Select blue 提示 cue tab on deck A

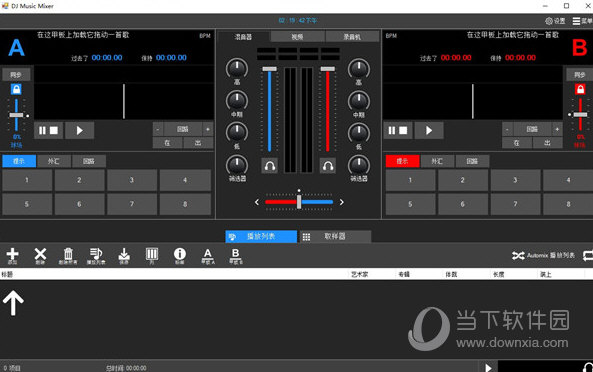pyautogui.click(x=19, y=161)
